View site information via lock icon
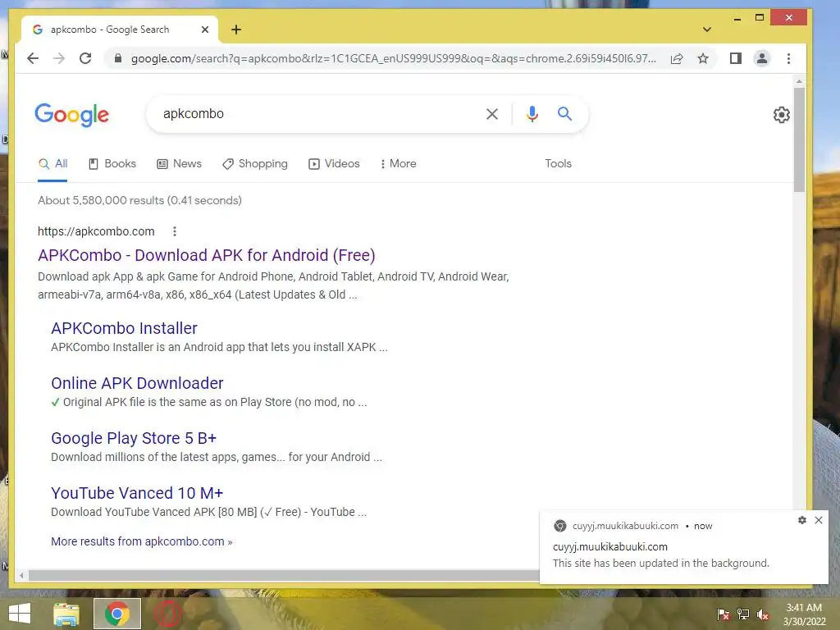This screenshot has width=840, height=630. [x=118, y=58]
